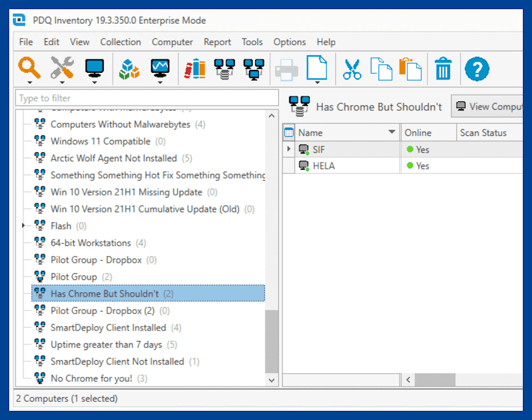Click the icon beside the Pilot Group (2) row
The image size is (532, 420).
point(40,276)
